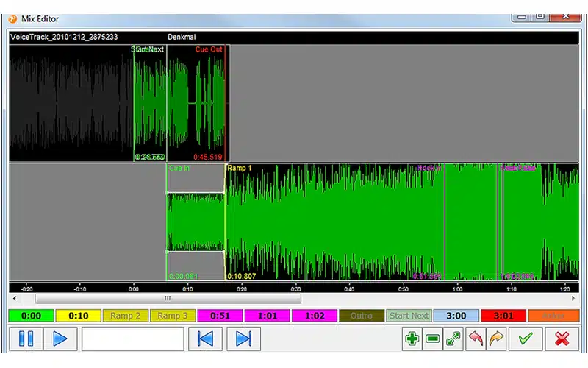The width and height of the screenshot is (588, 368).
Task: Jump to next marker with skip-forward icon
Action: [243, 339]
